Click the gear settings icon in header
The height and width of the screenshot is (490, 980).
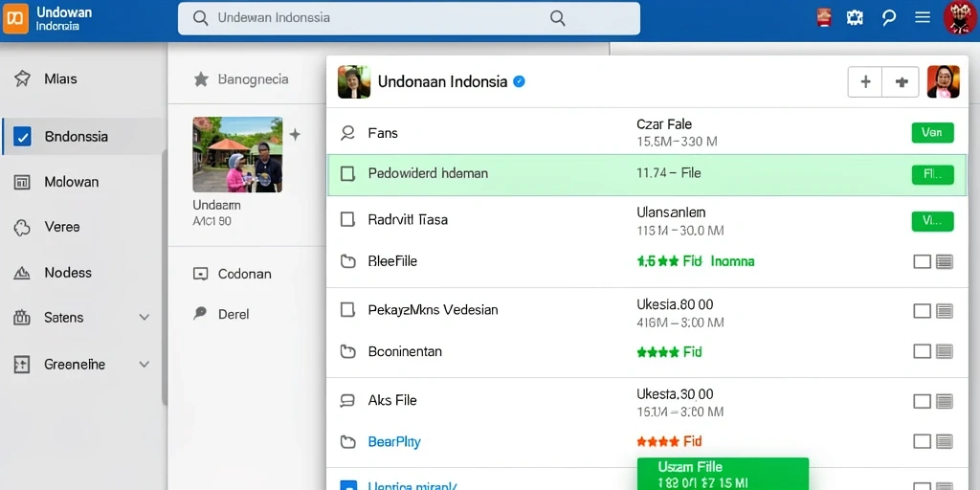pyautogui.click(x=855, y=17)
